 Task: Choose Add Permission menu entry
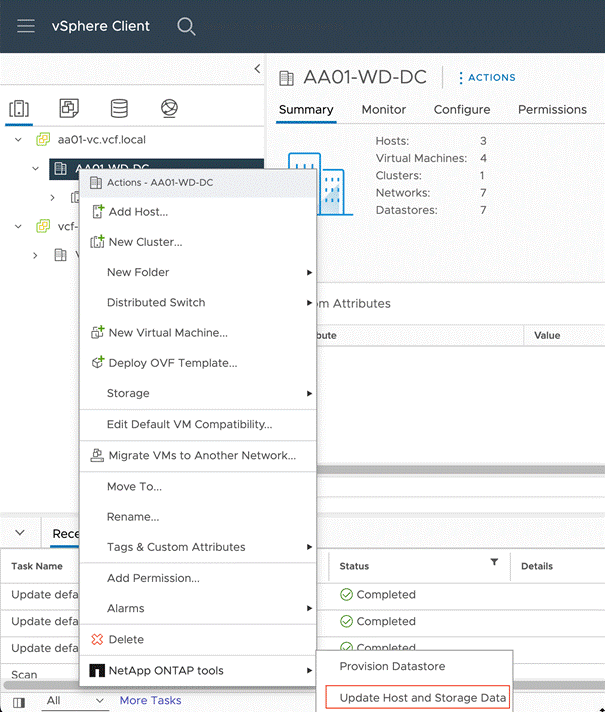(x=198, y=578)
